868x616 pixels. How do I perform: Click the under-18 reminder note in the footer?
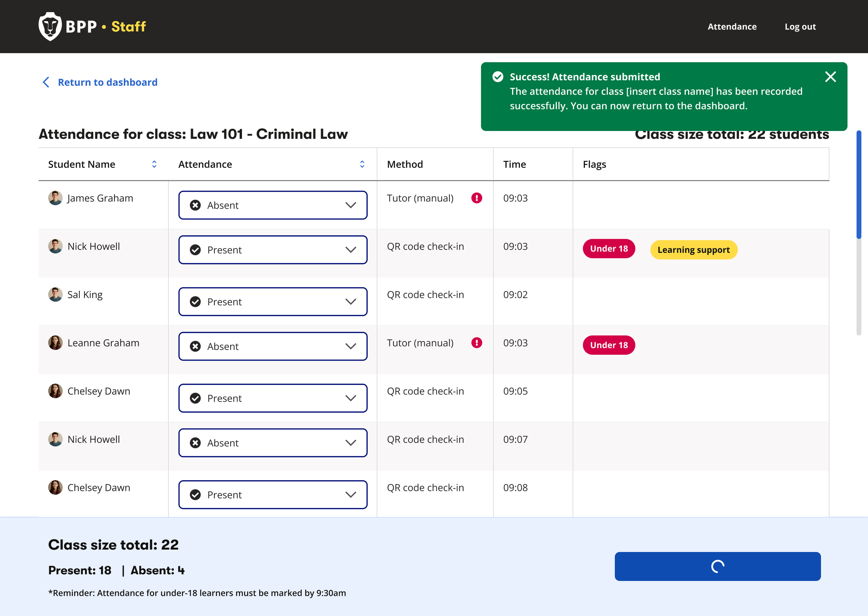[x=197, y=593]
